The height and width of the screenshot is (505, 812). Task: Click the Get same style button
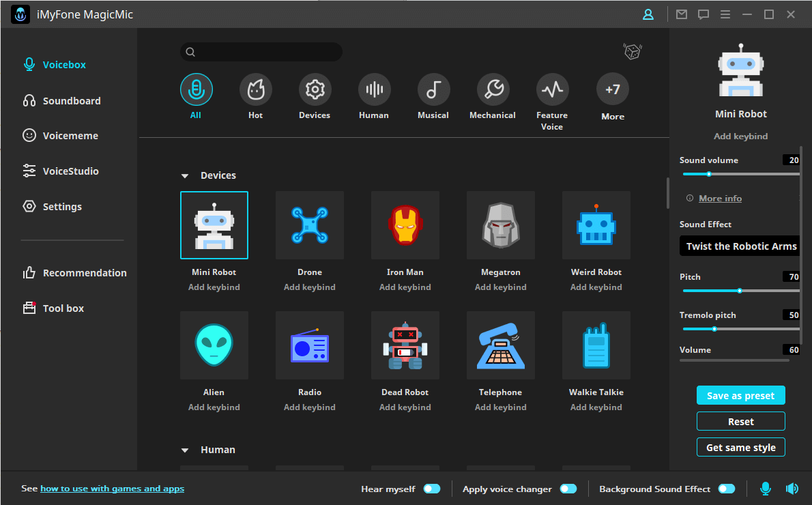pyautogui.click(x=740, y=448)
